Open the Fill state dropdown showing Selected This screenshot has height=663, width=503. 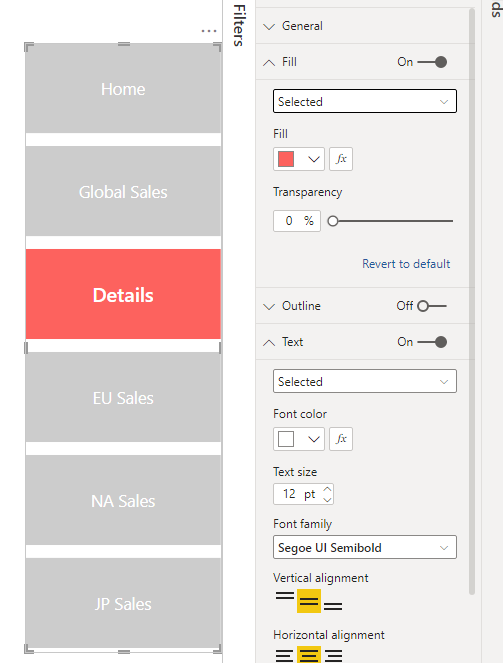point(365,101)
